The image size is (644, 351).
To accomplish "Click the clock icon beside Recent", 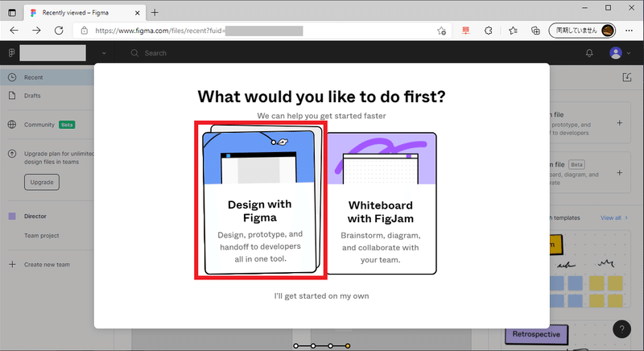I will [x=12, y=77].
